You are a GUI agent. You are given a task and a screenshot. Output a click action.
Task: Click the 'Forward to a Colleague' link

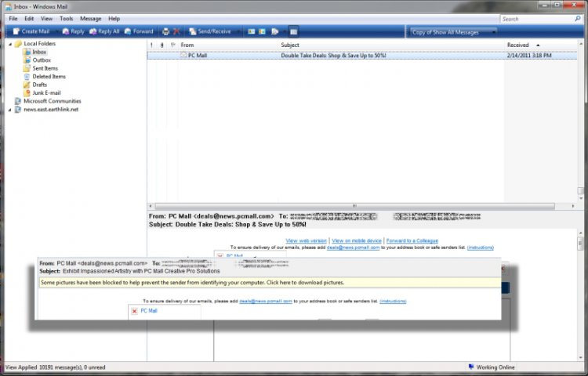[x=412, y=240]
